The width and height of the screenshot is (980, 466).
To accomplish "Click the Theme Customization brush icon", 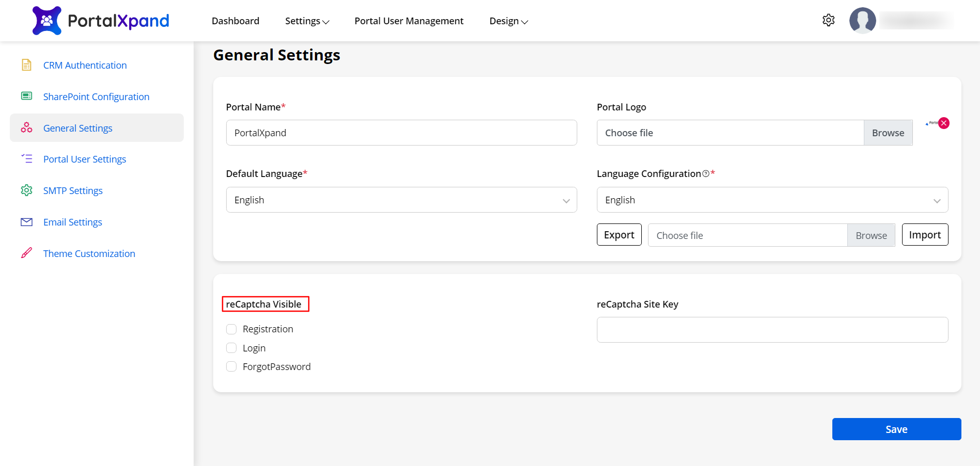I will coord(26,253).
